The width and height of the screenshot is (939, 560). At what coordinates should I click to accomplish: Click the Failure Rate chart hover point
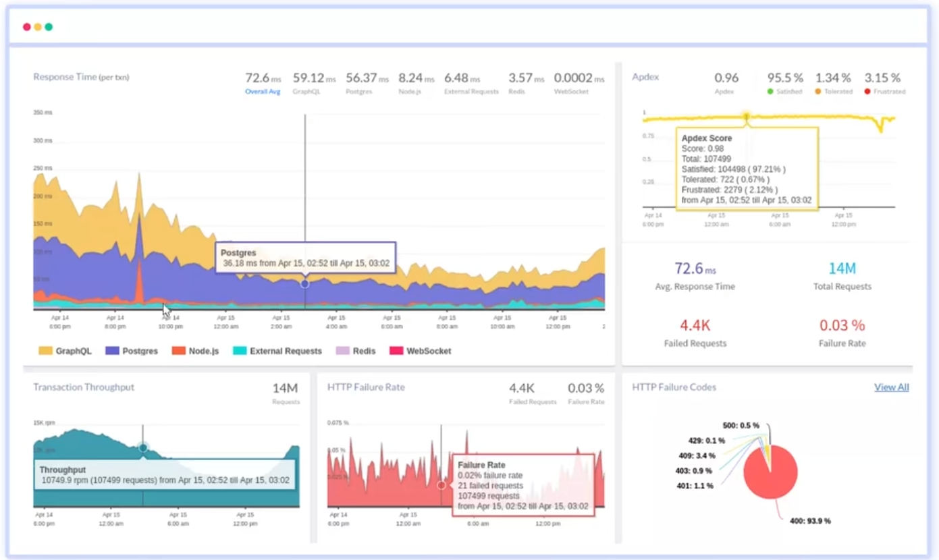coord(441,485)
